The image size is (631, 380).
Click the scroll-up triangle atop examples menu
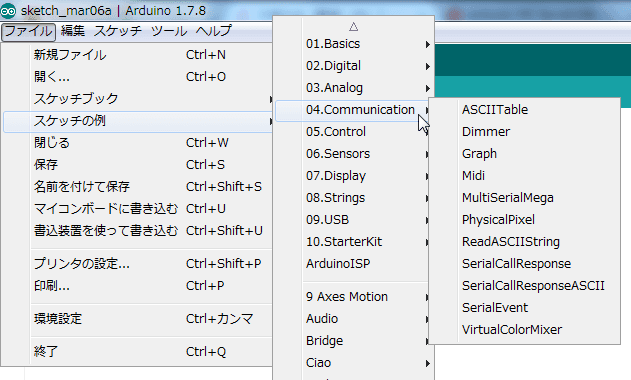pos(353,27)
